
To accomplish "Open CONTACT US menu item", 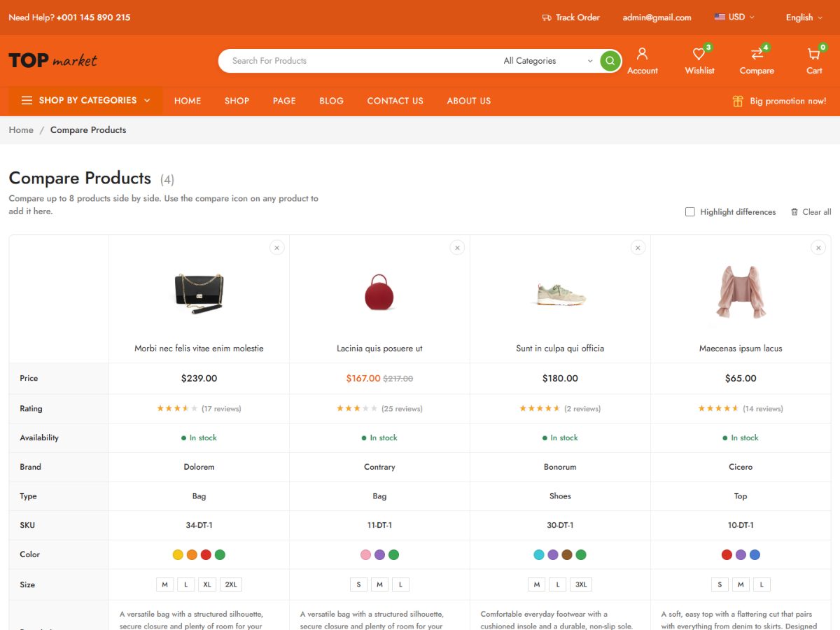I will coord(395,101).
